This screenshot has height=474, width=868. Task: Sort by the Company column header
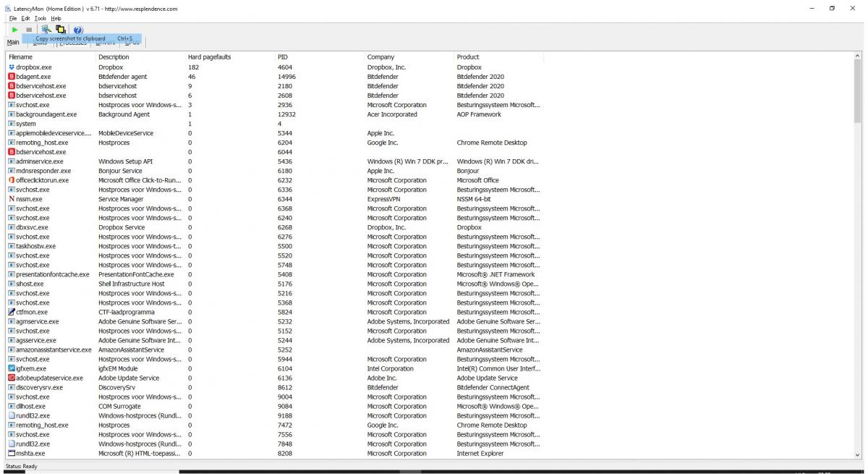click(409, 56)
